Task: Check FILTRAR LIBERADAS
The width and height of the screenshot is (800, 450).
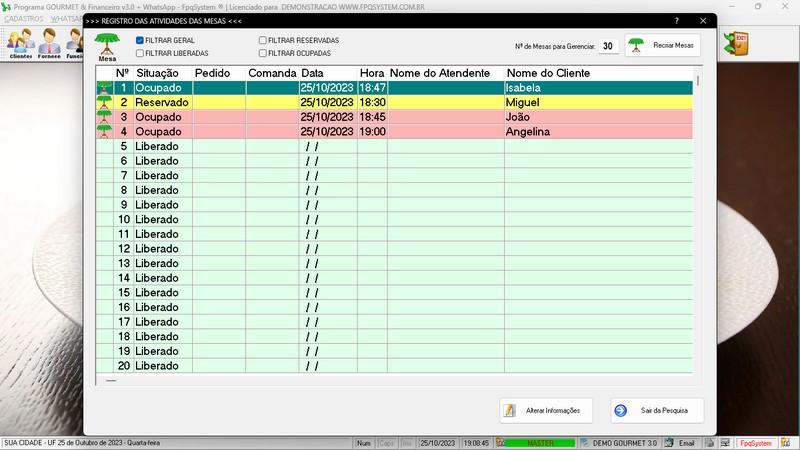Action: (x=139, y=53)
